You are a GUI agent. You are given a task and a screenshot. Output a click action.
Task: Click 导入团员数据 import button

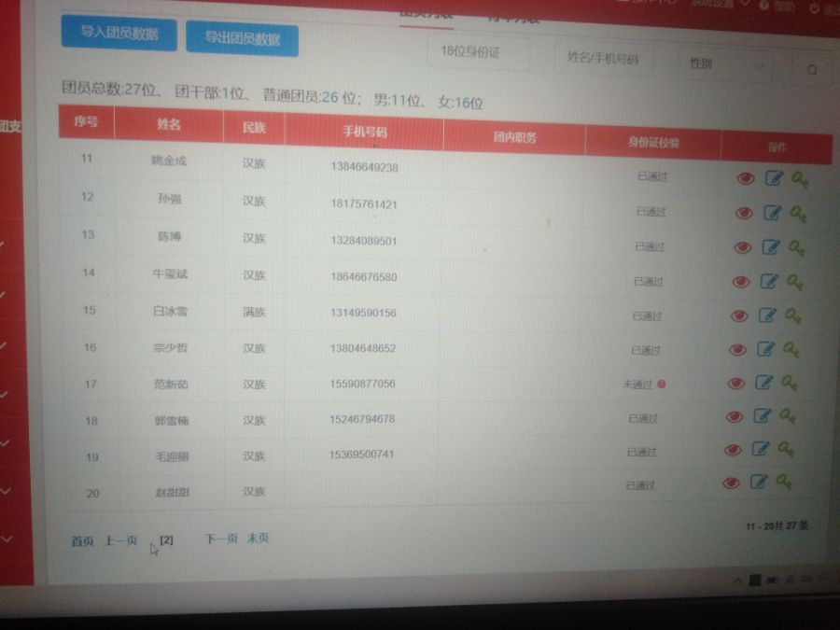point(118,33)
